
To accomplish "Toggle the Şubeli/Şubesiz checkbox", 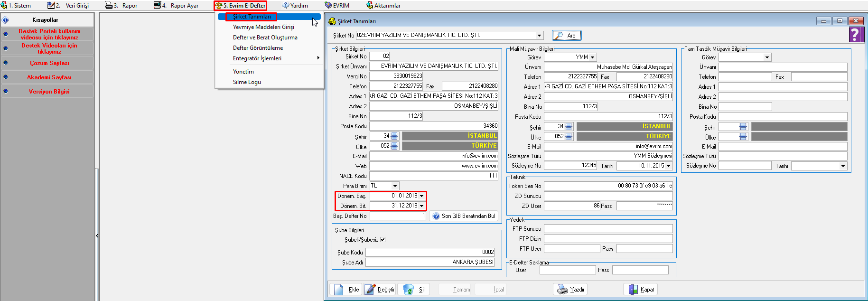I will pos(383,240).
